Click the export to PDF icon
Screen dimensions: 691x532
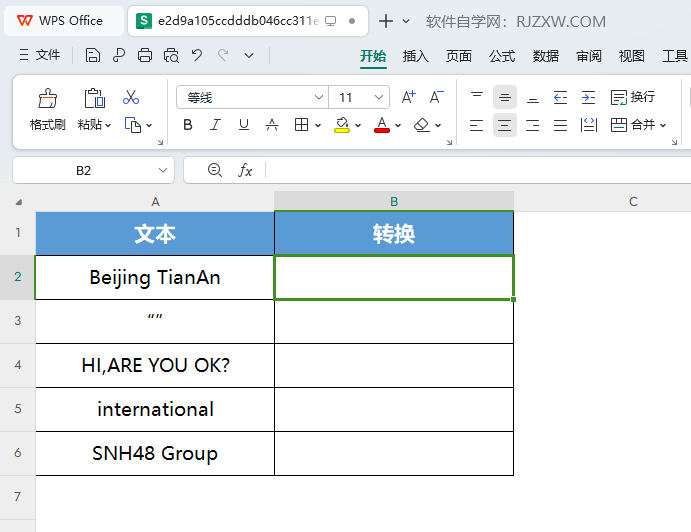pyautogui.click(x=119, y=56)
